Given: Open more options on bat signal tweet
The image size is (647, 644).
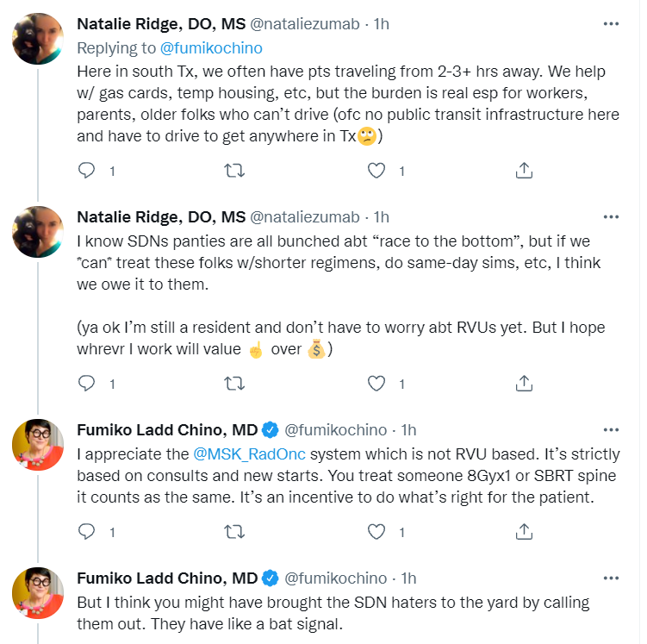Looking at the screenshot, I should coord(611,577).
